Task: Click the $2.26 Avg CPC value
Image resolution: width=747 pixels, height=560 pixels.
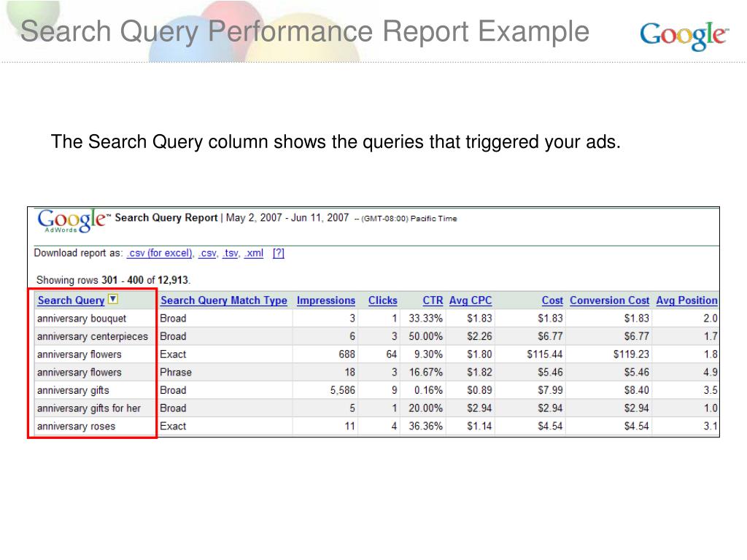Action: pos(479,337)
